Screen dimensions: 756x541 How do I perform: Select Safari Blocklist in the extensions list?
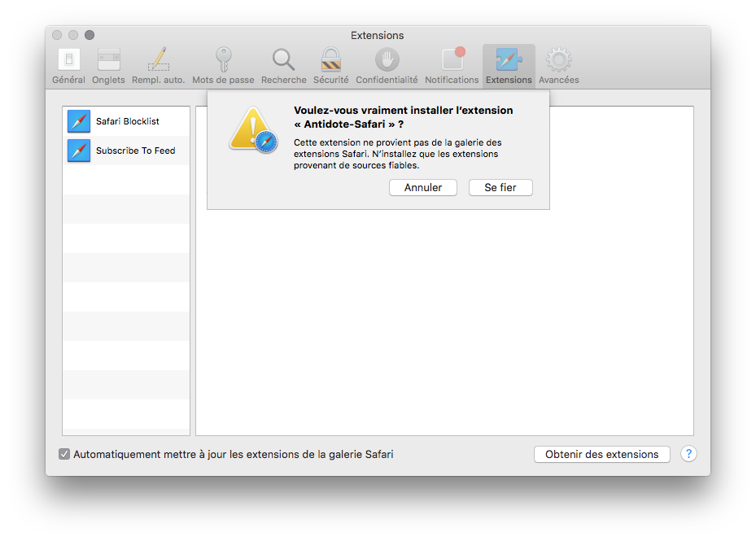[x=126, y=121]
